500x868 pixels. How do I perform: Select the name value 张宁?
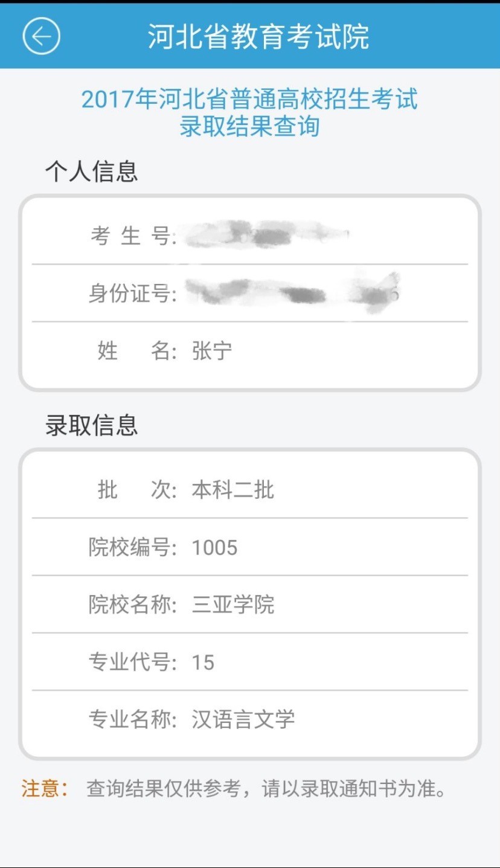(211, 351)
